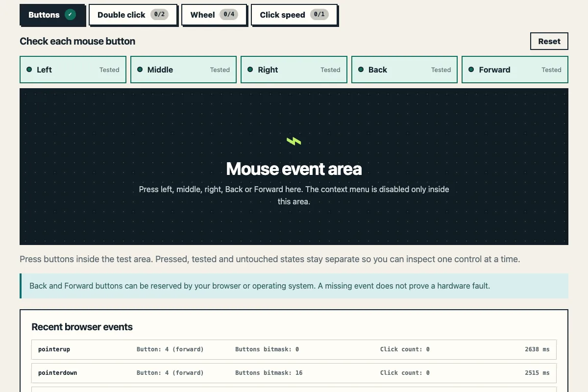
Task: Click the 0/1 badge on Click speed
Action: (x=319, y=15)
